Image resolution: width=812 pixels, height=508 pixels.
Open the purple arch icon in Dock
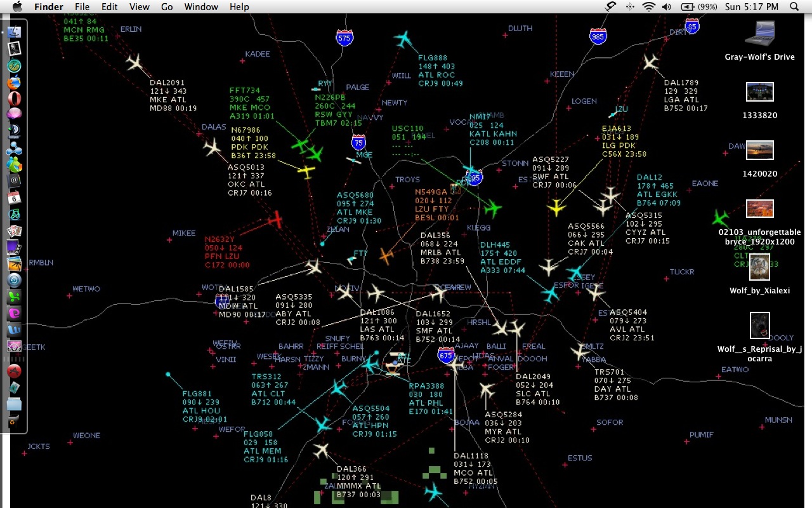pyautogui.click(x=14, y=346)
